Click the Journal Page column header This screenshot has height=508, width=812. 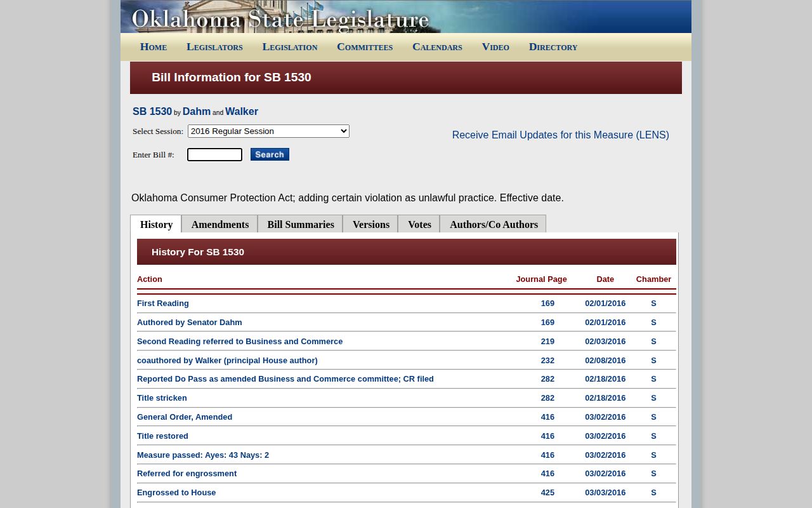pyautogui.click(x=541, y=279)
